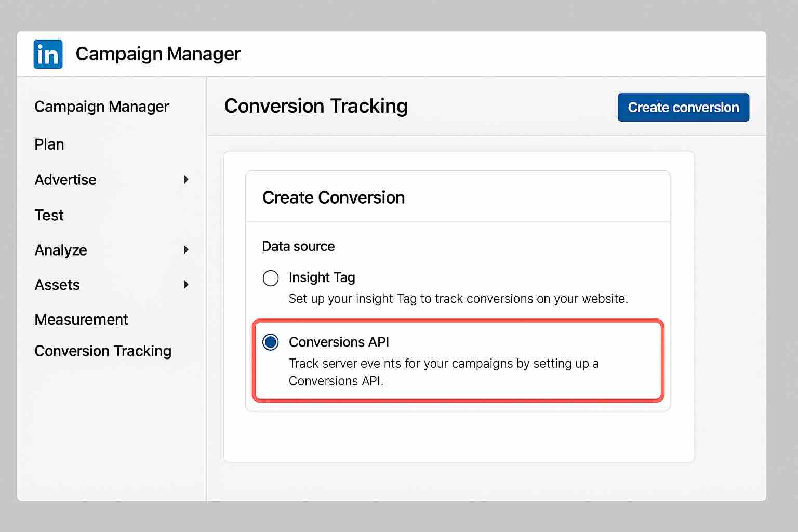This screenshot has width=798, height=532.
Task: Open Conversion Tracking in the sidebar
Action: 103,351
